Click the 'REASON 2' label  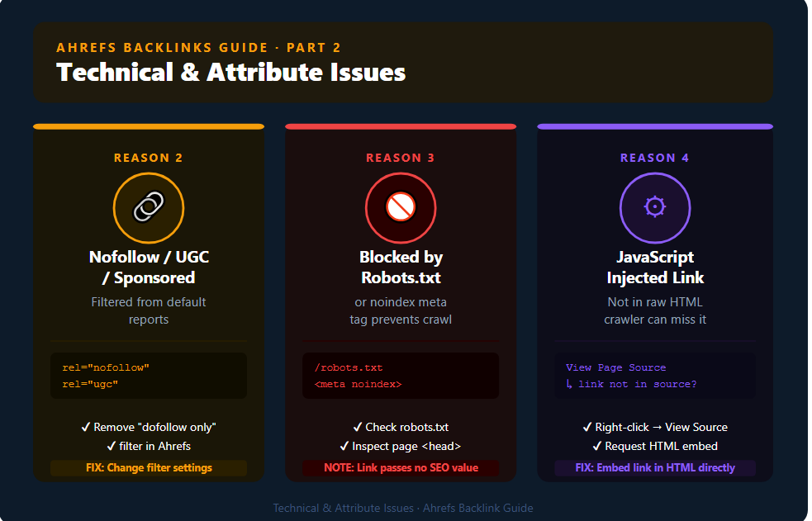(149, 158)
